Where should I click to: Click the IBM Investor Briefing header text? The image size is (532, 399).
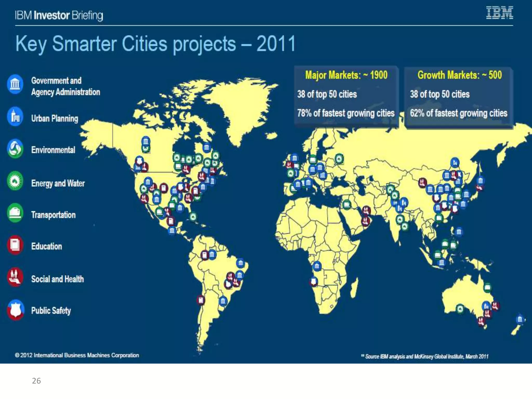[x=59, y=15]
